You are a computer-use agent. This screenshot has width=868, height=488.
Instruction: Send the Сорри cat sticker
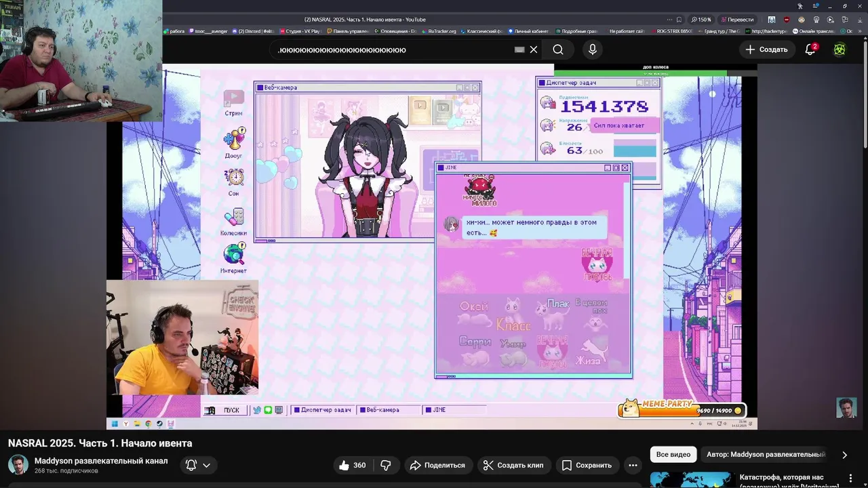(x=475, y=351)
